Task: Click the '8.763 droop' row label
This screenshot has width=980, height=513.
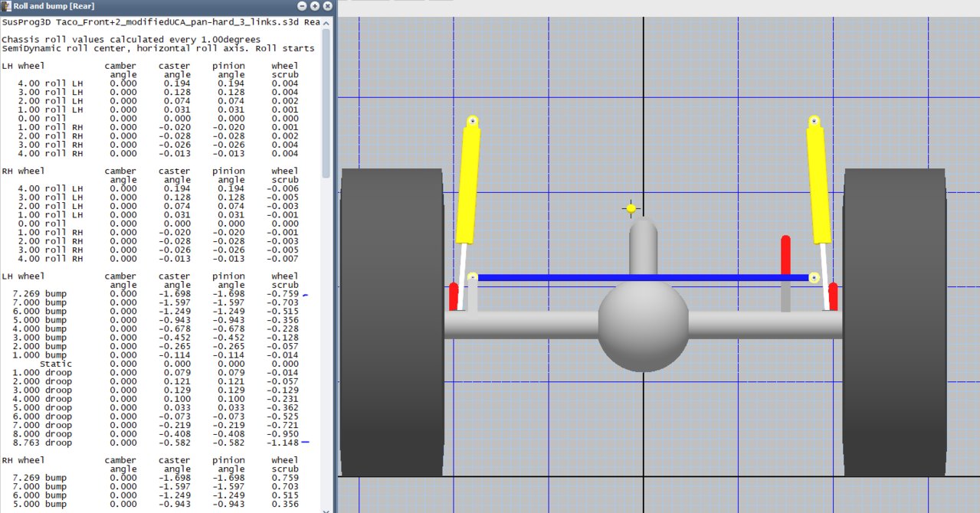Action: 42,443
